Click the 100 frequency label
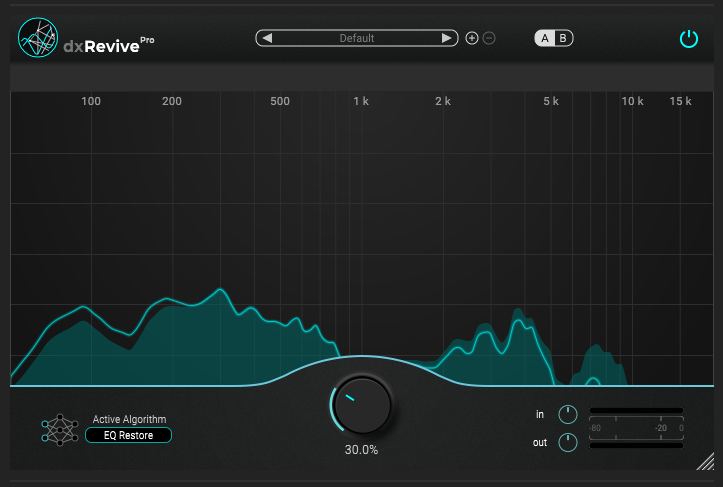The image size is (723, 487). 91,101
